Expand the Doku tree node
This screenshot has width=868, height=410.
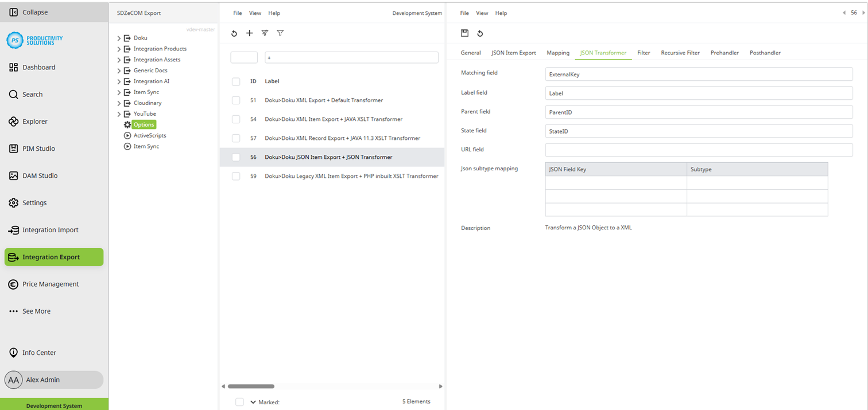point(118,37)
